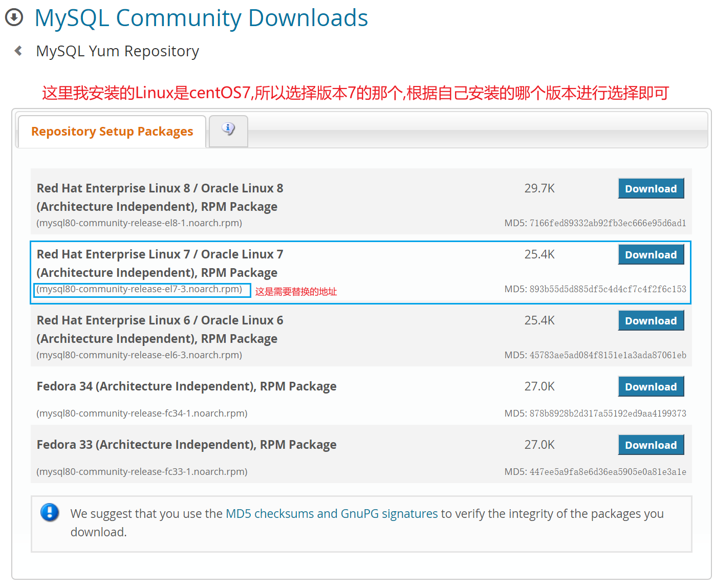This screenshot has width=714, height=588.
Task: Click the 29.7K file size value
Action: coord(539,188)
